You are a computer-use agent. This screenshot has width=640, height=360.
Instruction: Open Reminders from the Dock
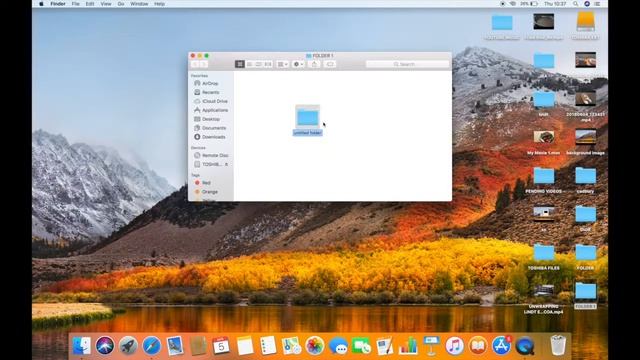coord(268,346)
